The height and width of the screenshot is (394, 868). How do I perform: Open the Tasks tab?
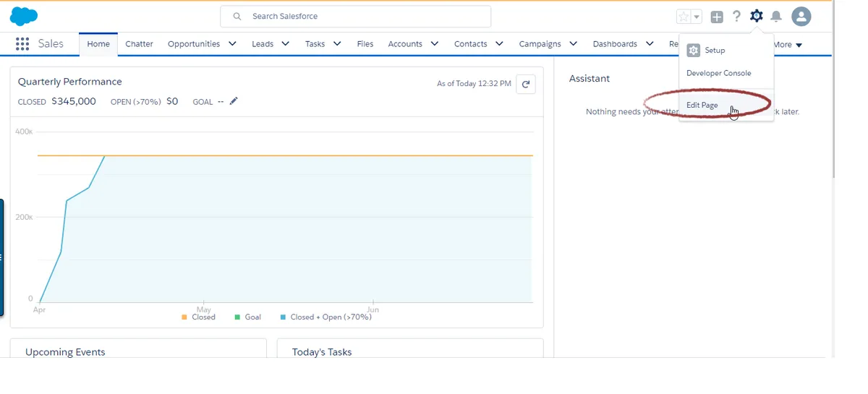[x=315, y=44]
